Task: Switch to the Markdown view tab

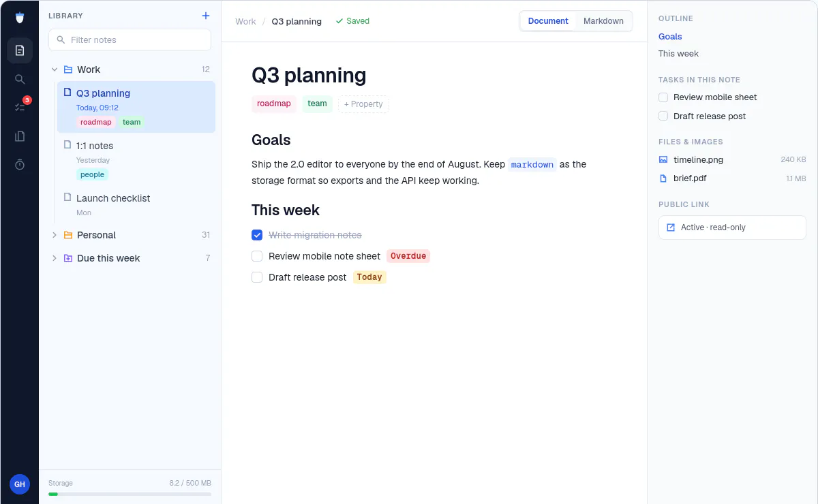Action: click(x=603, y=21)
